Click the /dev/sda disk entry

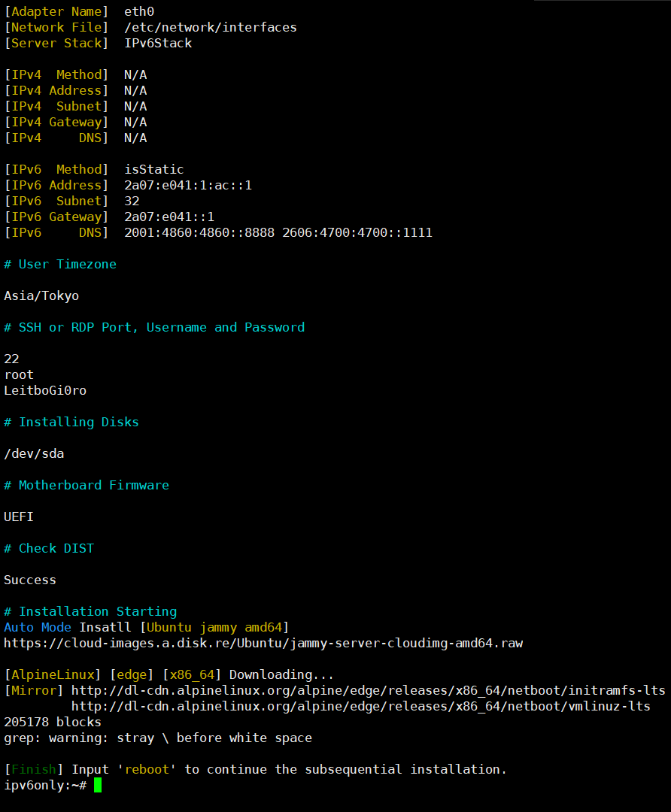coord(34,453)
